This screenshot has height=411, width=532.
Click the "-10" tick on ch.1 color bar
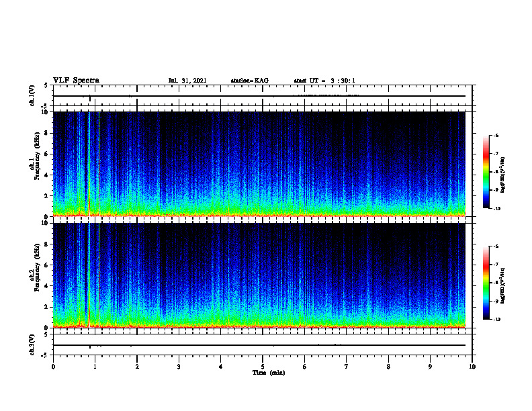pos(496,208)
